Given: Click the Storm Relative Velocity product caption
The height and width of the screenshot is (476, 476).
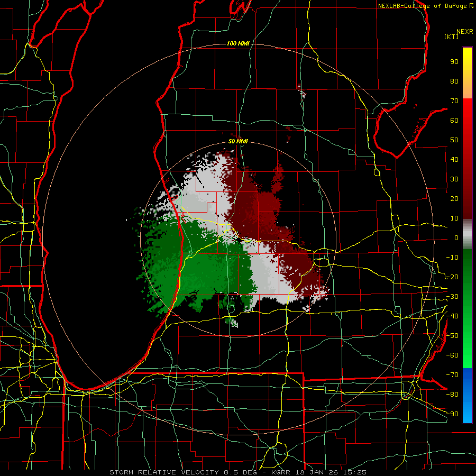Looking at the screenshot, I should (x=238, y=472).
